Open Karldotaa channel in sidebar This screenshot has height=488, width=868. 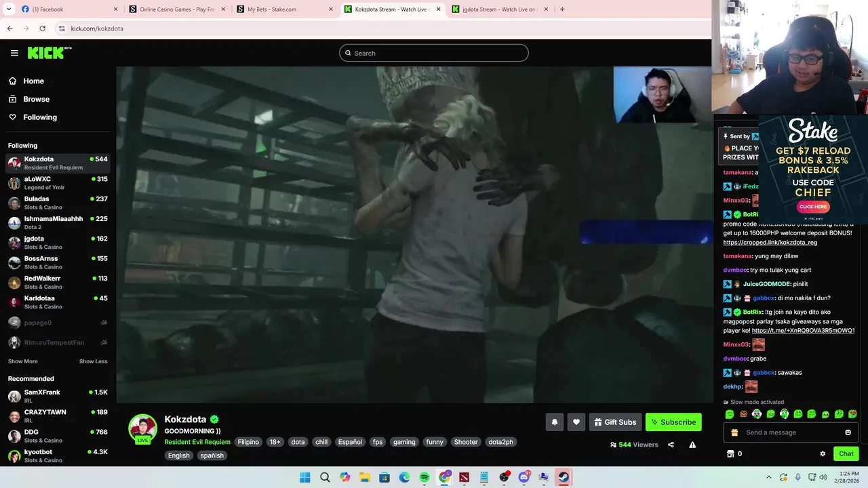click(x=58, y=302)
